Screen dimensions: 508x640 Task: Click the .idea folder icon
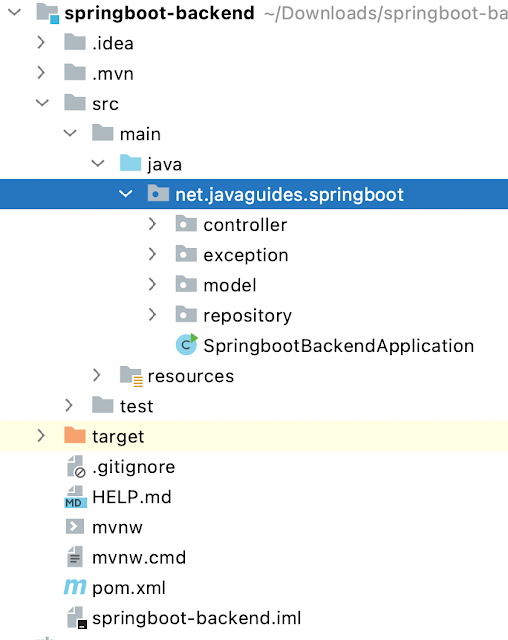pos(75,42)
